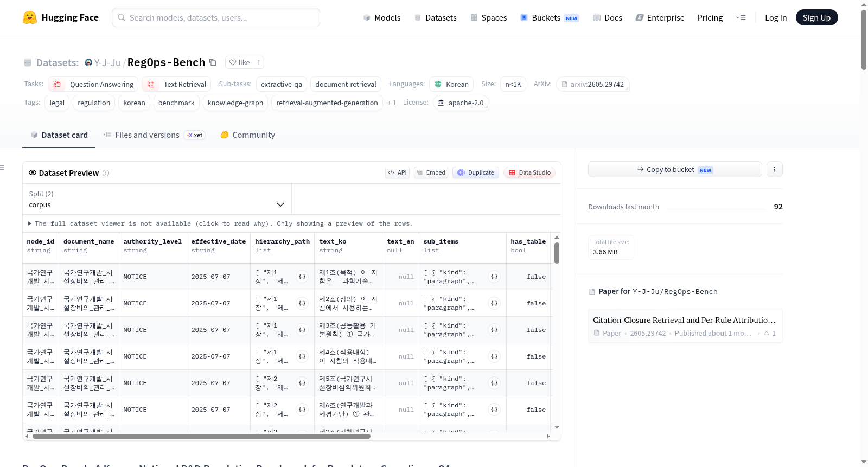
Task: Select the Text Retrieval task tag
Action: pos(177,84)
